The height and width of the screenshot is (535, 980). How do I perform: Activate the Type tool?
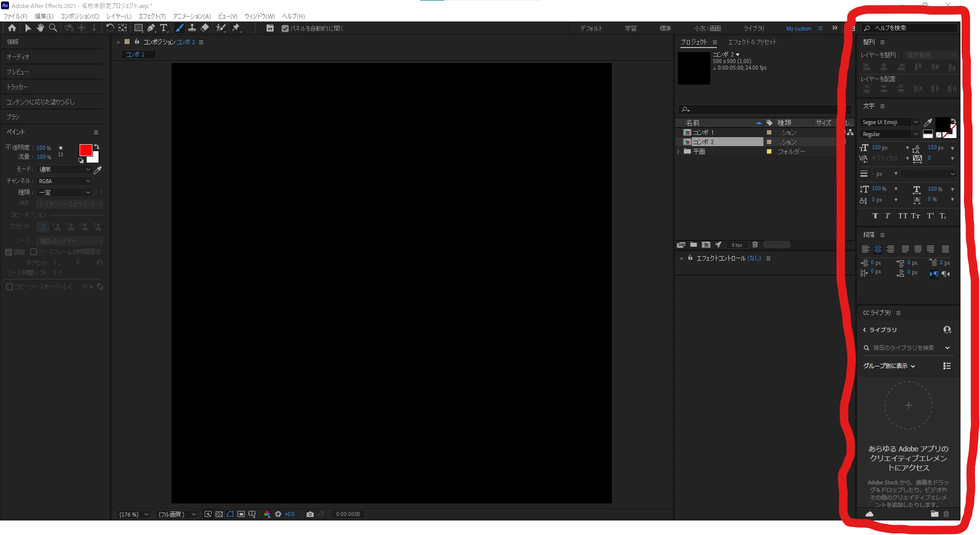(x=164, y=28)
